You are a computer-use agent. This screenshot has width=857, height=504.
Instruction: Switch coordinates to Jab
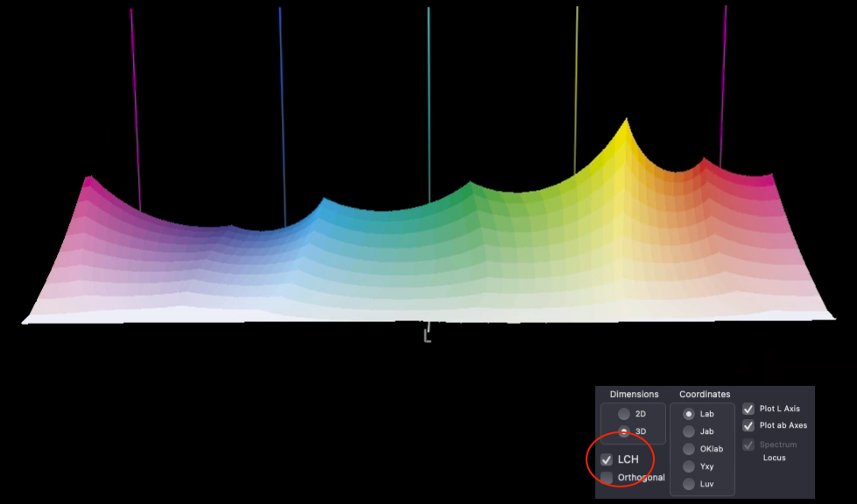pos(689,431)
